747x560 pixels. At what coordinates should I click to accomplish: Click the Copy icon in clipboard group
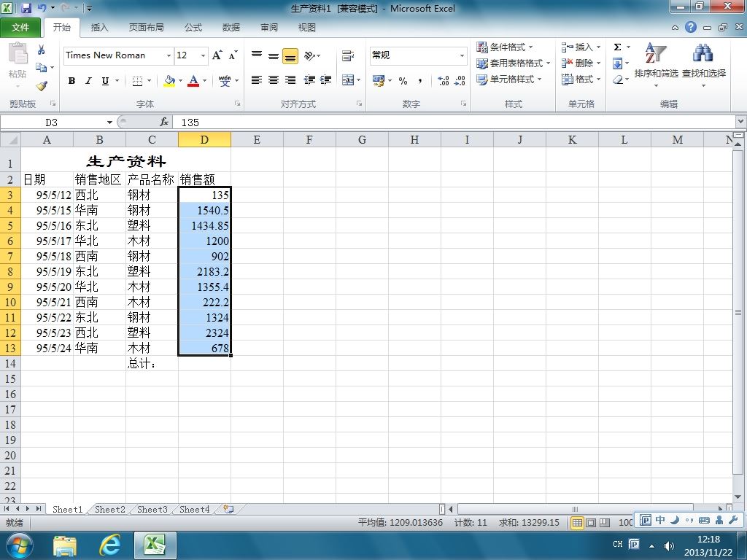tap(42, 68)
